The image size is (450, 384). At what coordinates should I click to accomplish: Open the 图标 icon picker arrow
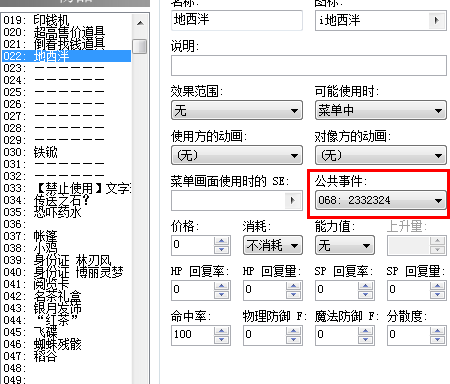click(437, 20)
